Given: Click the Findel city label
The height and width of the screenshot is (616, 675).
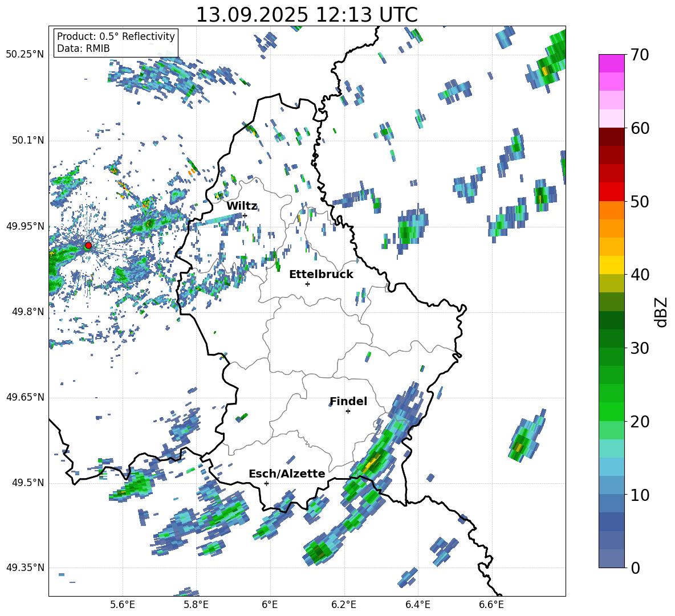Looking at the screenshot, I should [x=348, y=401].
